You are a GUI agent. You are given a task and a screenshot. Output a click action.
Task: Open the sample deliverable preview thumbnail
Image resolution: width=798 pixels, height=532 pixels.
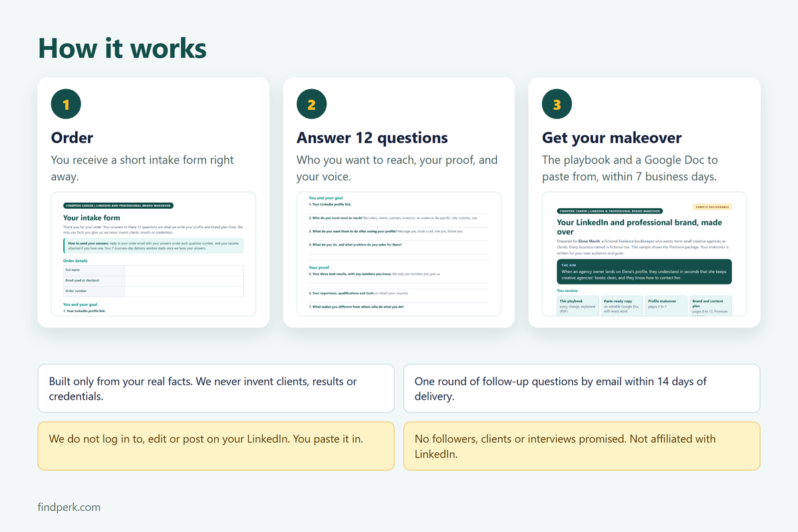[x=644, y=254]
